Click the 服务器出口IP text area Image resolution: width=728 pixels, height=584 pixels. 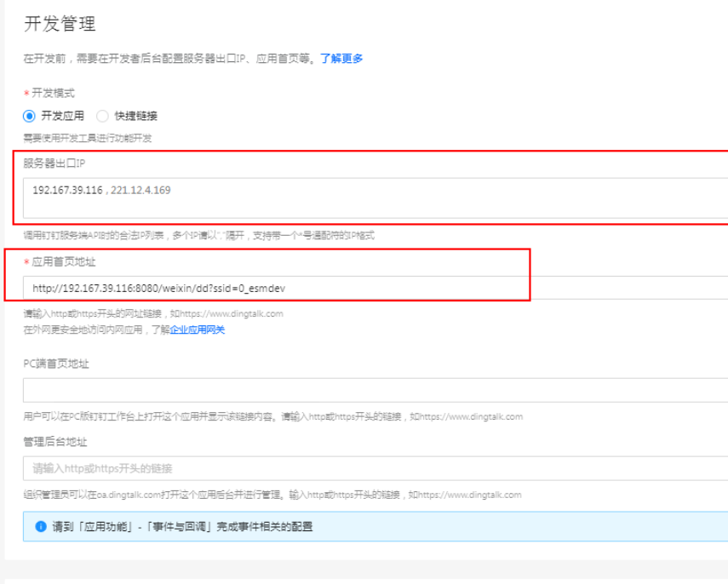[375, 198]
